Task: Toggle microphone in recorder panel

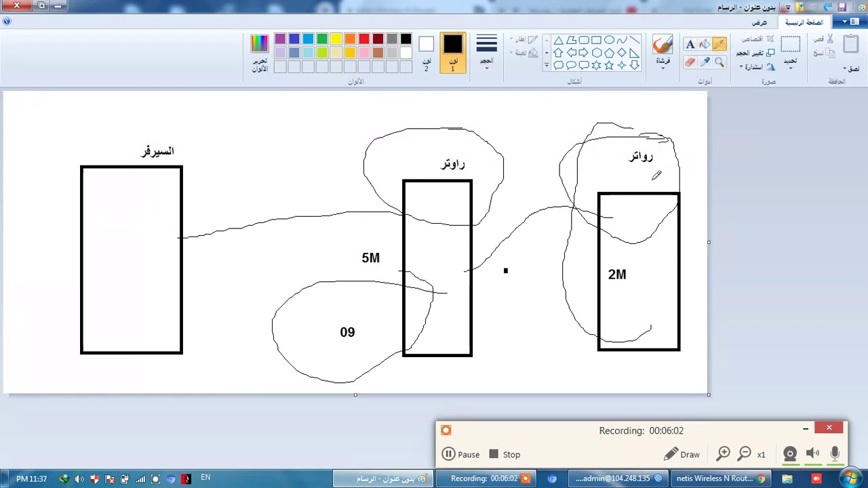Action: pyautogui.click(x=835, y=454)
